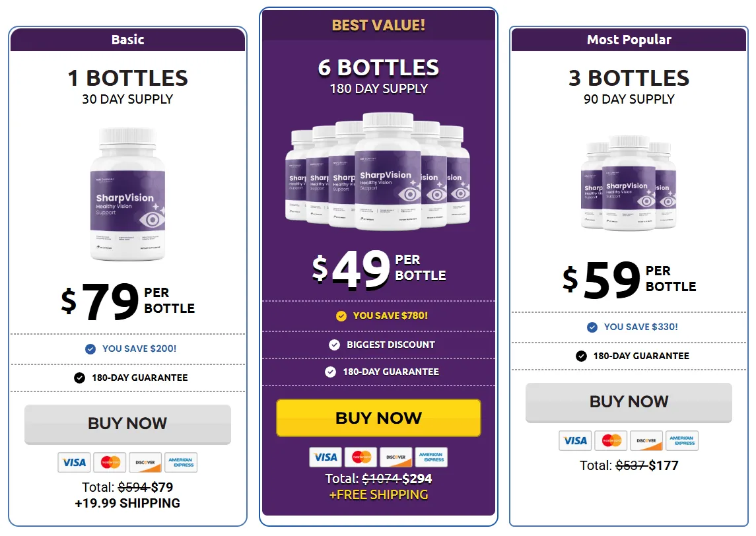Click Visa card icon in Basic plan
This screenshot has height=536, width=756.
[74, 463]
